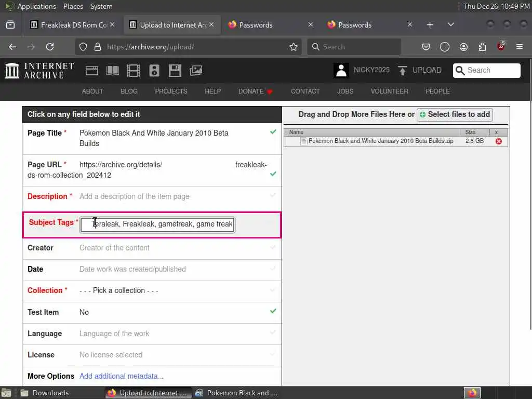Open the Internet Archive software floppy icon

tap(175, 71)
